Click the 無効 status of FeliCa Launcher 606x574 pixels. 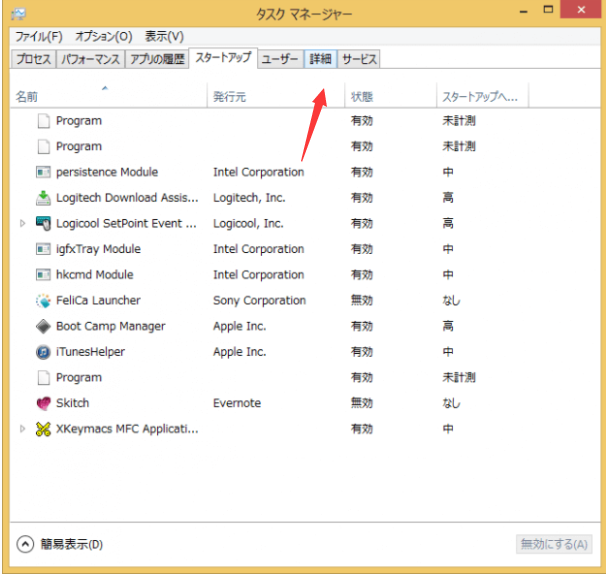point(362,300)
